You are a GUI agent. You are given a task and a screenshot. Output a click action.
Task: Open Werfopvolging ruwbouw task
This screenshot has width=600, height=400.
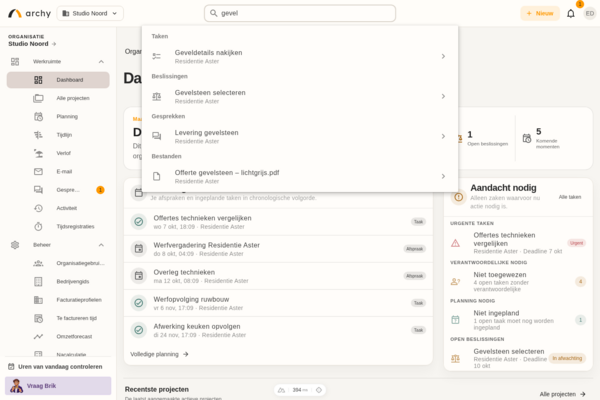278,303
